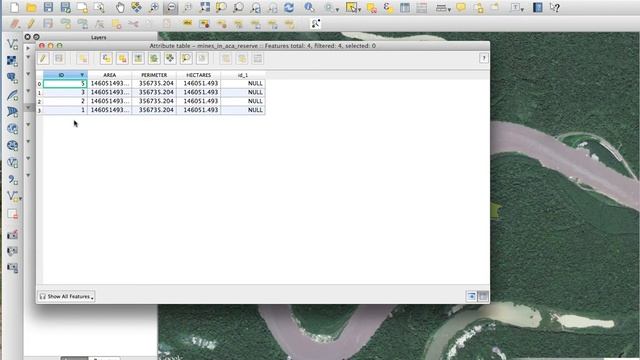Click the AREA column header
640x360 pixels.
pyautogui.click(x=109, y=75)
